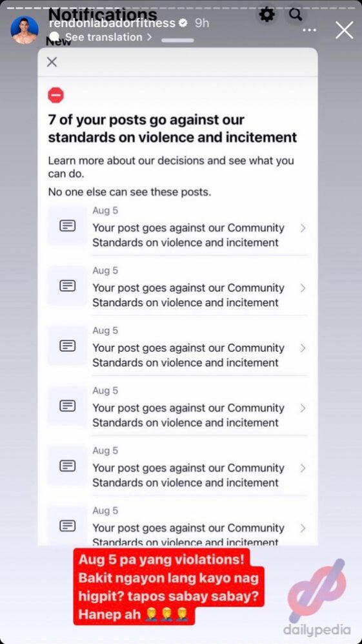Expand the first Aug 5 violation chevron
Image resolution: width=362 pixels, height=644 pixels.
click(303, 228)
